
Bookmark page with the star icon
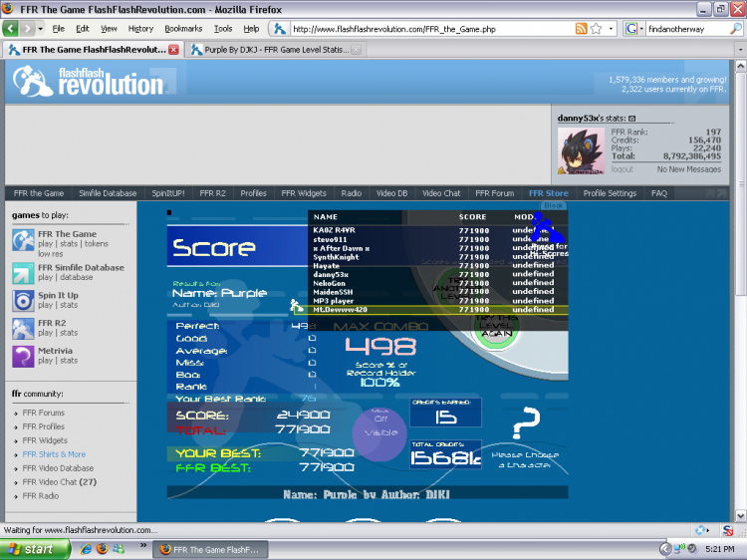(x=596, y=29)
